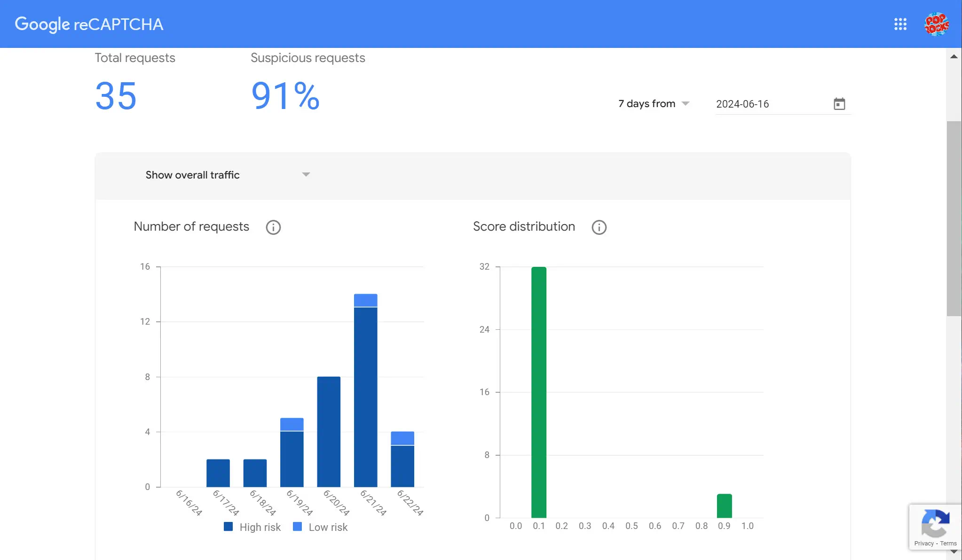Screen dimensions: 962x560
Task: Select the green 0.9 score bar
Action: click(x=724, y=506)
